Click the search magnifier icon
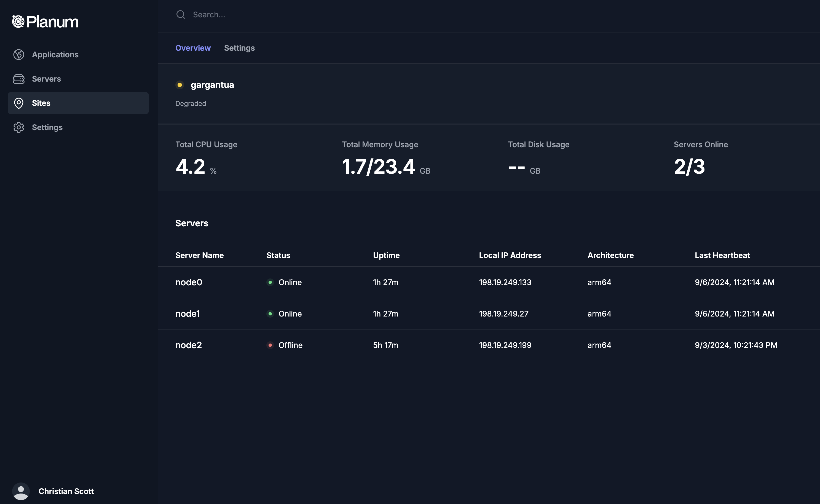820x504 pixels. coord(181,15)
